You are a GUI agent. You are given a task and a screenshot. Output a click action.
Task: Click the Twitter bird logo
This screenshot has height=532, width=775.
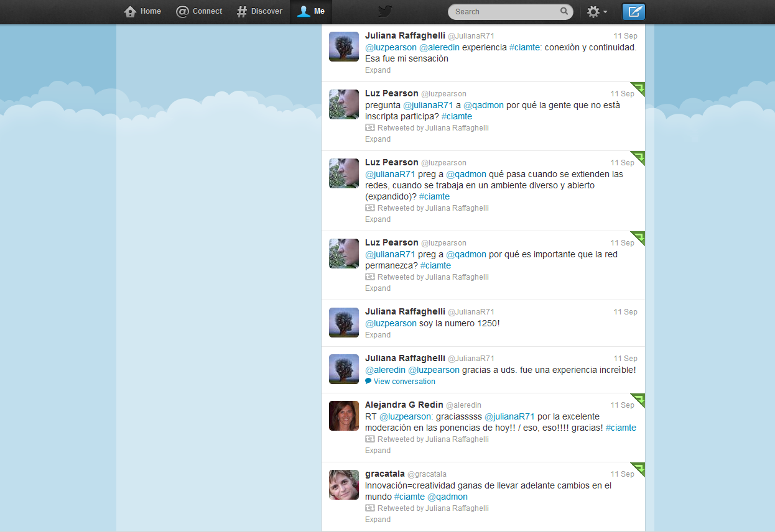click(x=386, y=12)
